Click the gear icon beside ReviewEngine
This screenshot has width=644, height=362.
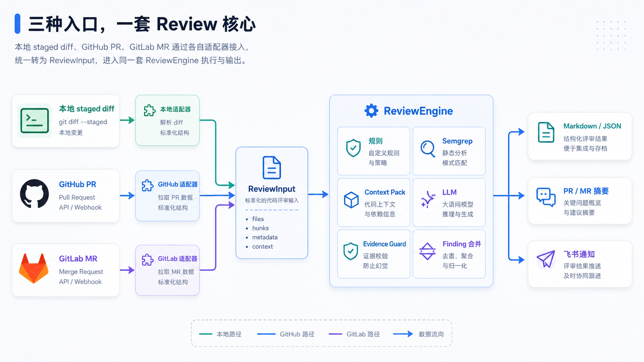[371, 111]
